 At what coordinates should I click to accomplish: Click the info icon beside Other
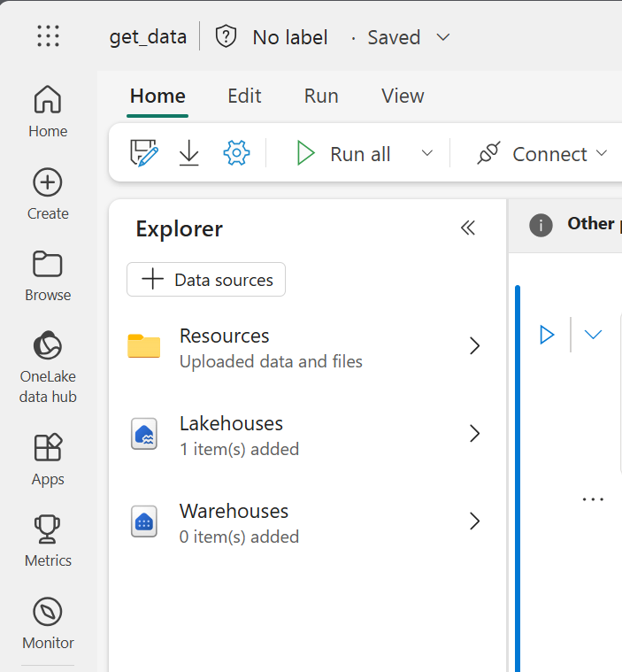(541, 225)
